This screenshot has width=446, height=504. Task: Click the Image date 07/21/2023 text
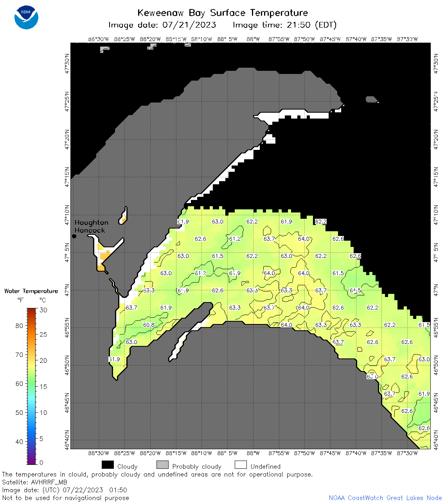pyautogui.click(x=162, y=25)
